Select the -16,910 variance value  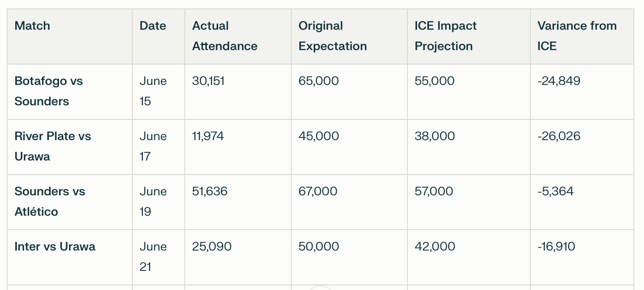coord(557,247)
